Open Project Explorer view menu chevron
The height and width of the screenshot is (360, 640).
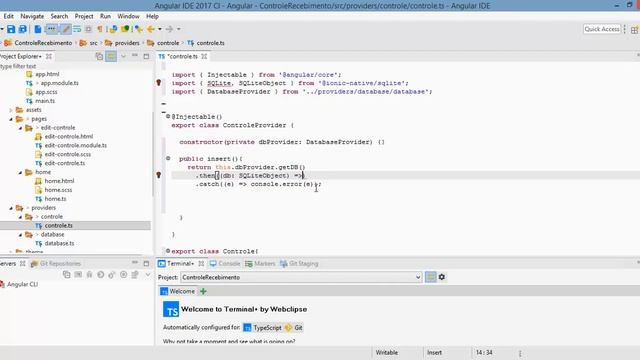123,56
